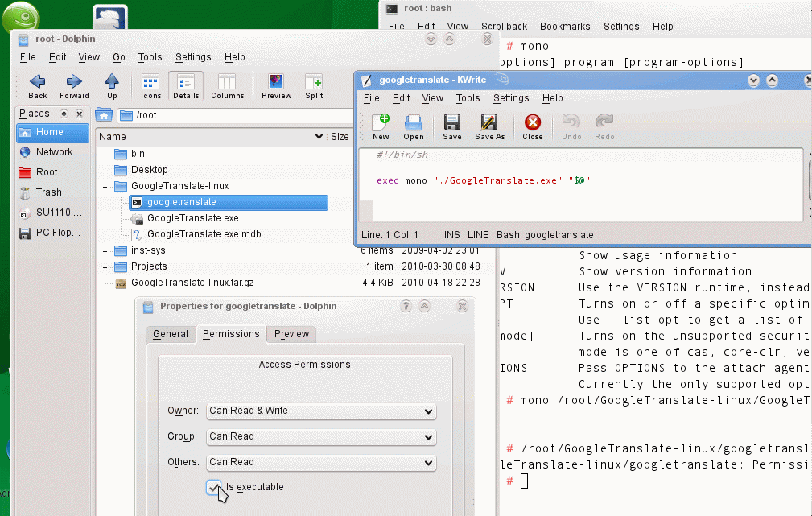Open Scrollback menu in bash terminal
Screen dimensions: 812x516
tap(504, 27)
